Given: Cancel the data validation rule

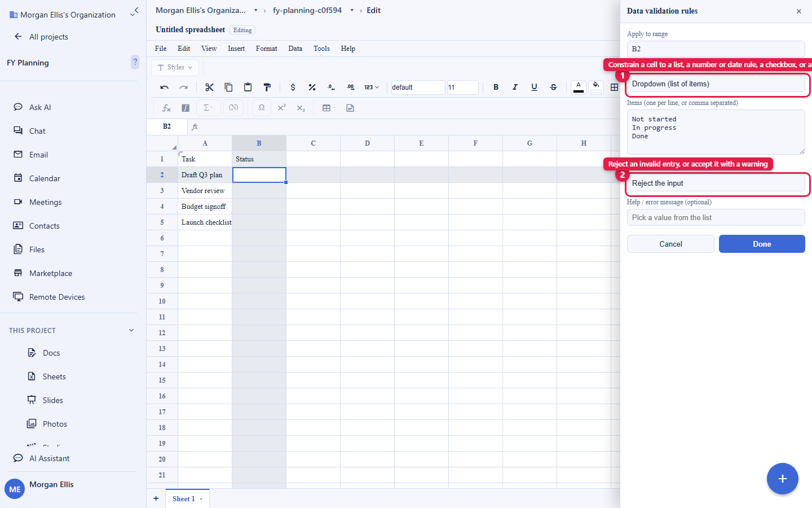Looking at the screenshot, I should pyautogui.click(x=671, y=244).
